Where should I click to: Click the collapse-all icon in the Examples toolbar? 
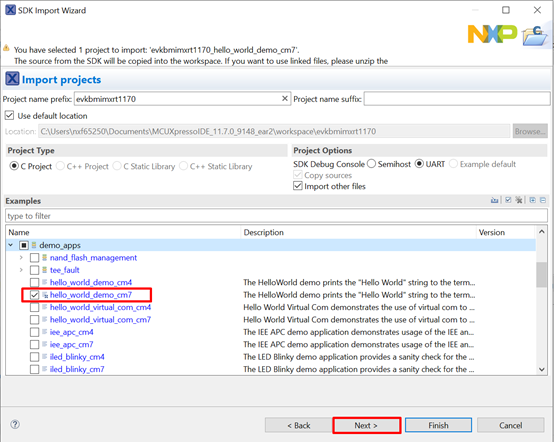[x=543, y=200]
